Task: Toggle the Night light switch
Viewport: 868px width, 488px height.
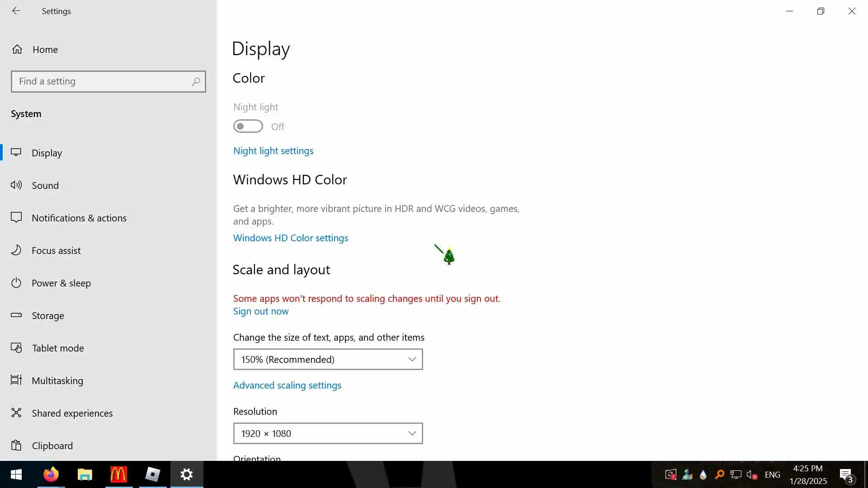Action: click(x=248, y=127)
